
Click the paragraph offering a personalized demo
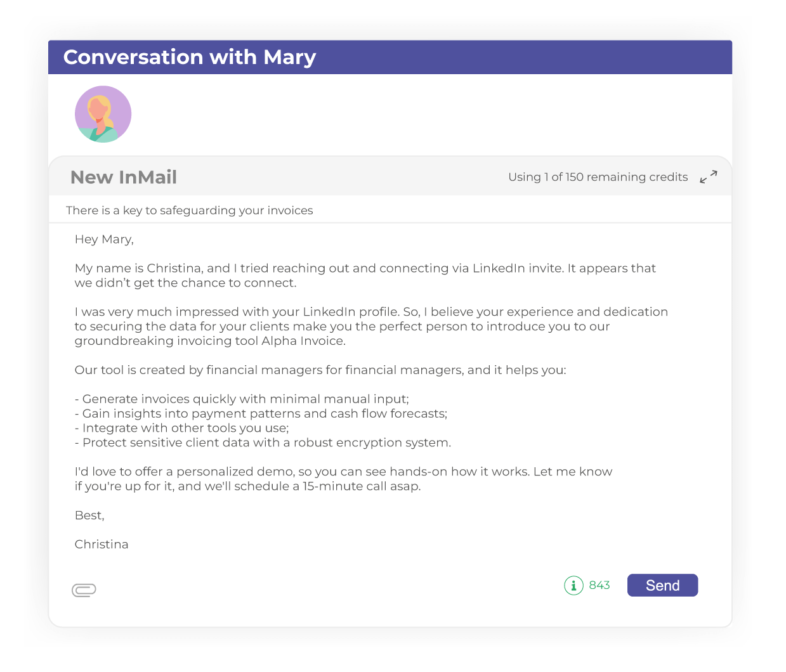point(343,478)
